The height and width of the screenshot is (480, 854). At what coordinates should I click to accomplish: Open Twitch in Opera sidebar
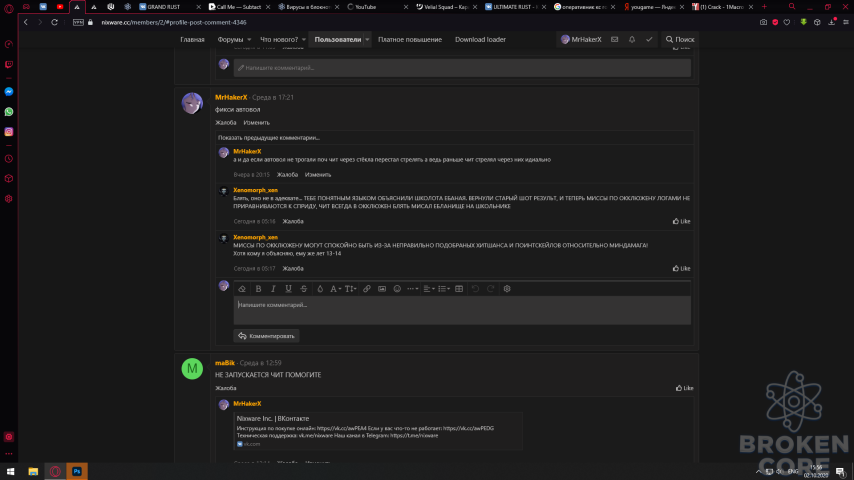(x=9, y=64)
